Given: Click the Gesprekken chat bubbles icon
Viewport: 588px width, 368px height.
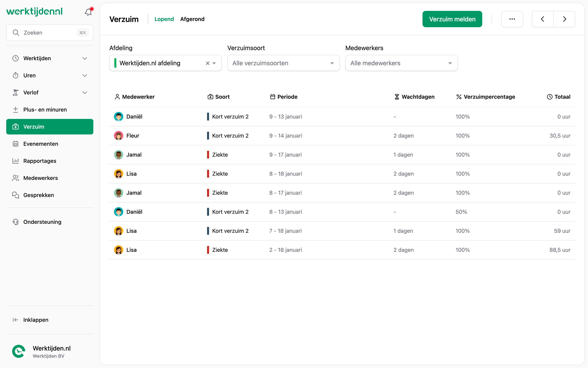Looking at the screenshot, I should tap(16, 195).
